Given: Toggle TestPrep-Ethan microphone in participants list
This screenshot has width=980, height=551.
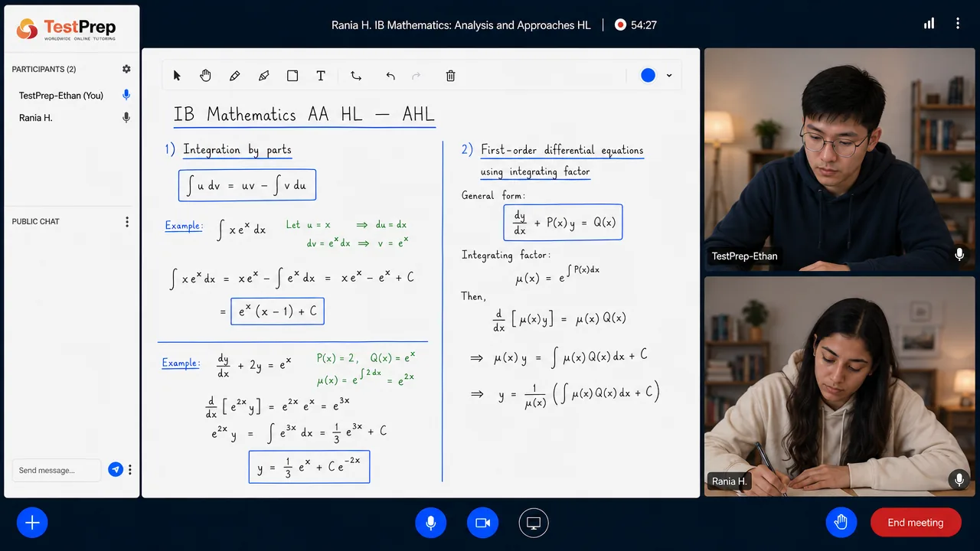Looking at the screenshot, I should [126, 96].
